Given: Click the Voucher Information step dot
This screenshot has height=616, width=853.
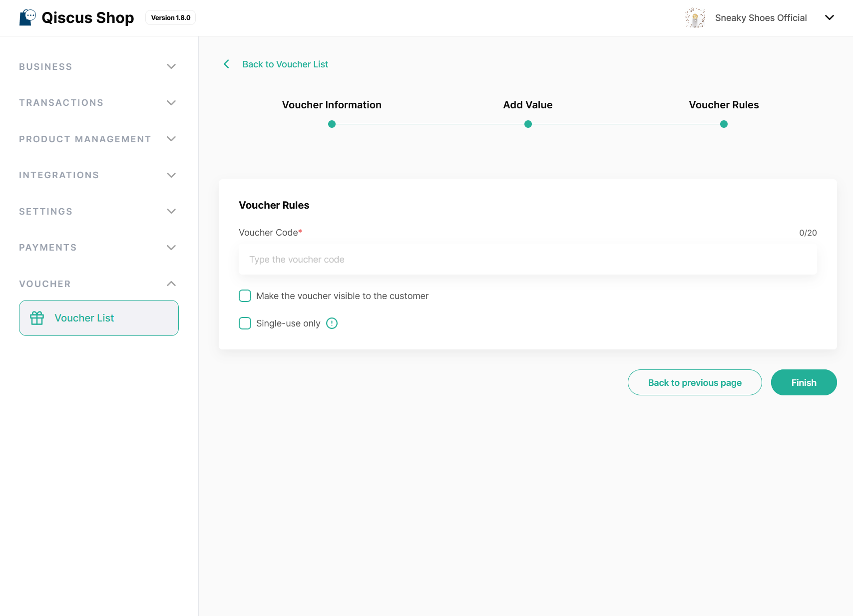Looking at the screenshot, I should [332, 124].
